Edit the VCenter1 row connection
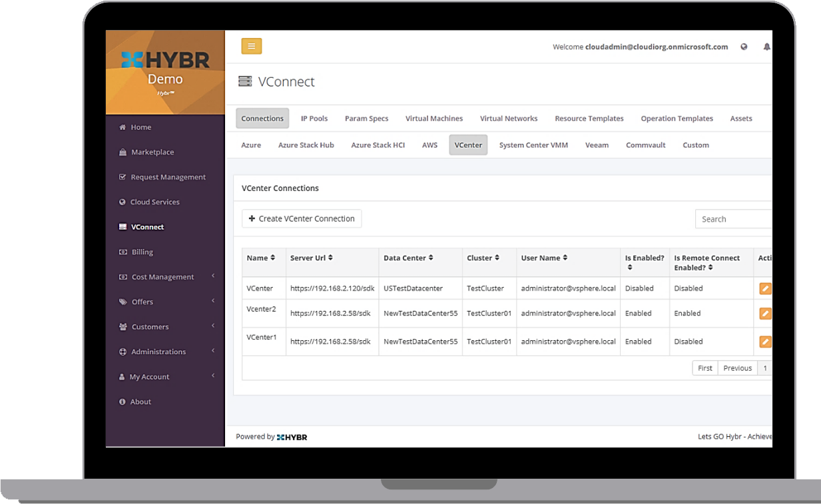Viewport: 821px width, 504px height. (766, 342)
